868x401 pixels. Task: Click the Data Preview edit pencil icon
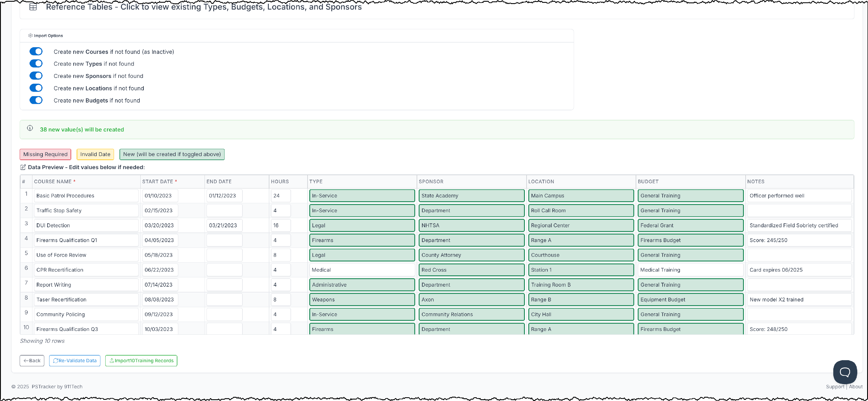23,167
